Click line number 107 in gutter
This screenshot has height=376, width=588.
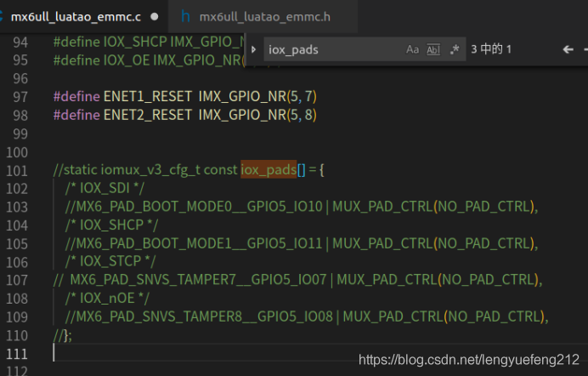pos(17,281)
